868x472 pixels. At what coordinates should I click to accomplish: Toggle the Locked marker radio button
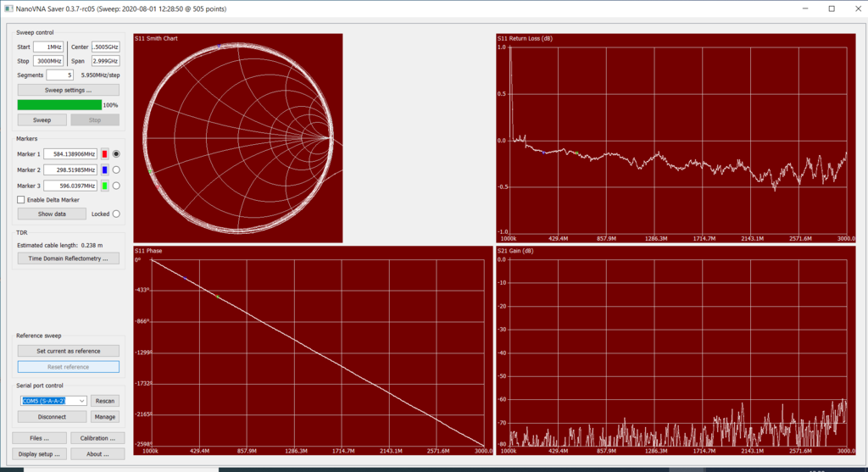[x=116, y=214]
